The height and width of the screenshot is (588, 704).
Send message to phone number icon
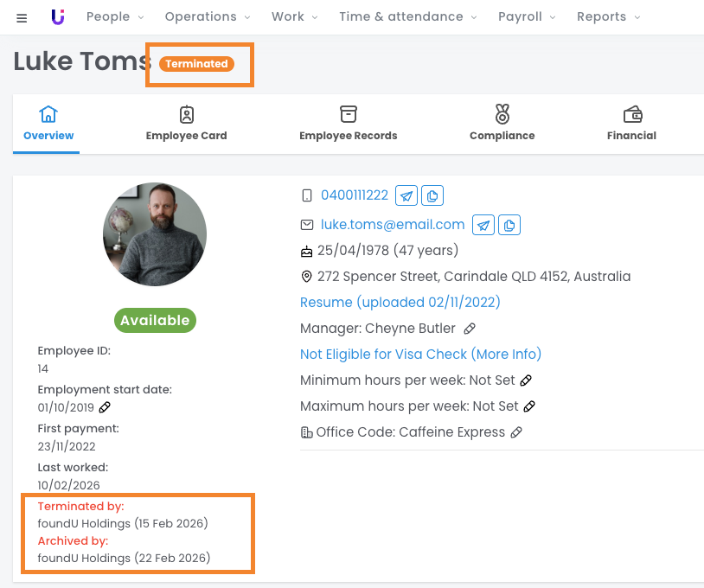[x=406, y=195]
